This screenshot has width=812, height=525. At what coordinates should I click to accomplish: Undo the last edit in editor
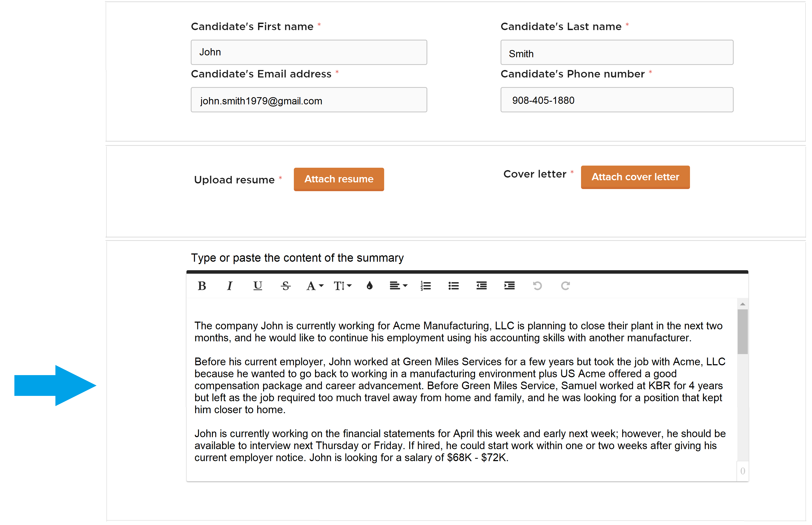pos(537,286)
